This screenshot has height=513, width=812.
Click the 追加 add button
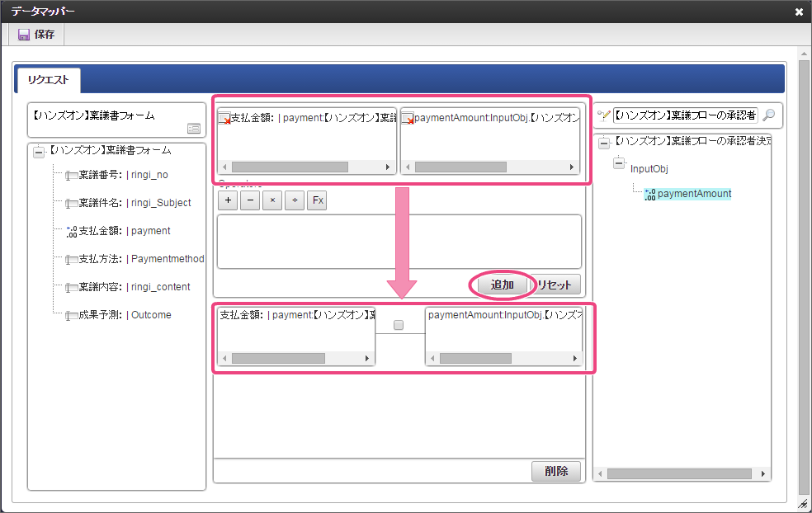coord(503,285)
